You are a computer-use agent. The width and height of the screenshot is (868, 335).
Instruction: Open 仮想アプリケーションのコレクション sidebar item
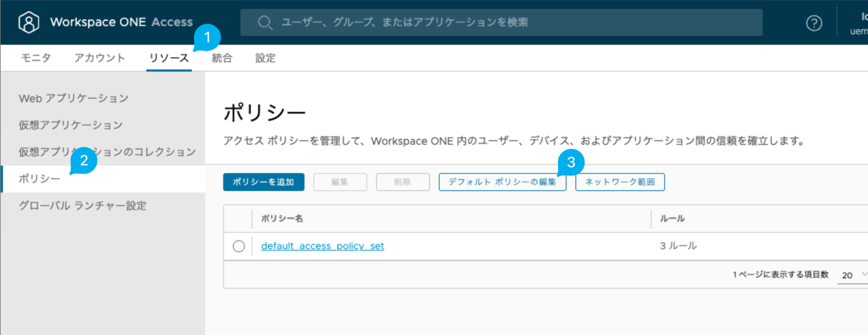point(107,151)
